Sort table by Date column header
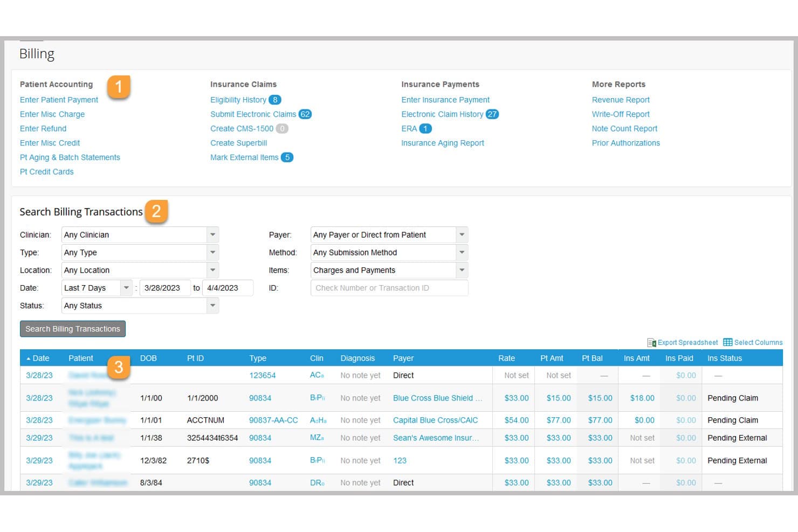 [40, 358]
